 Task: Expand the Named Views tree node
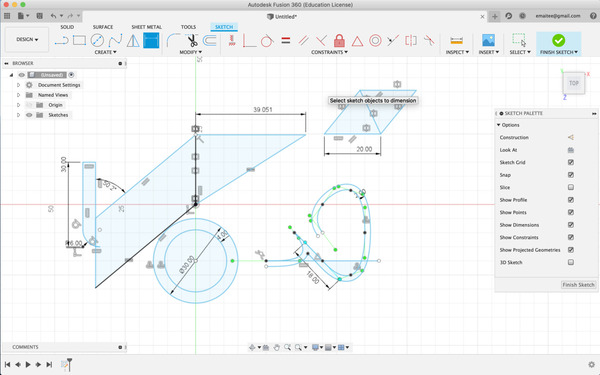18,95
